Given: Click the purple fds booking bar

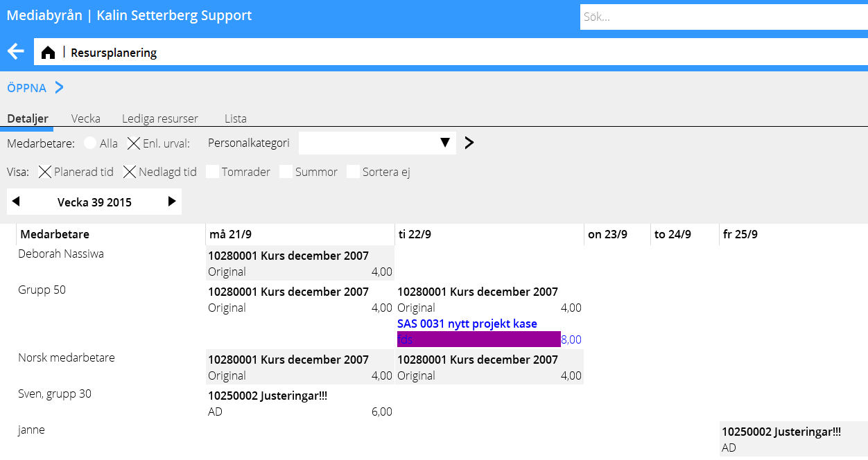Looking at the screenshot, I should [x=478, y=339].
